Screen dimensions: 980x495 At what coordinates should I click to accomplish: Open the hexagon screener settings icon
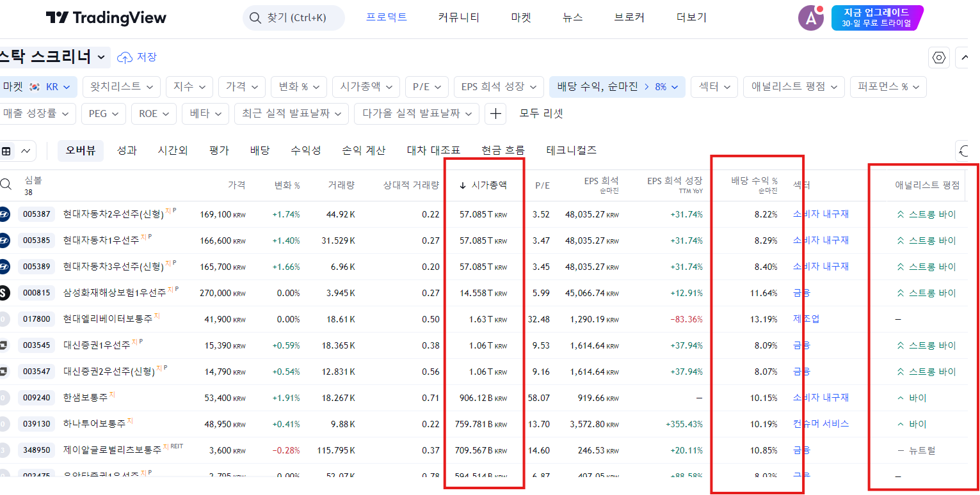click(x=939, y=58)
